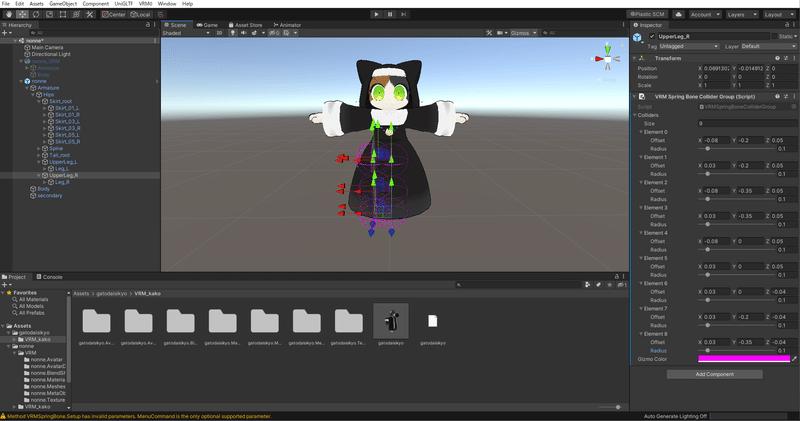
Task: Collapse Skirt_root in Hierarchy
Action: click(x=39, y=102)
